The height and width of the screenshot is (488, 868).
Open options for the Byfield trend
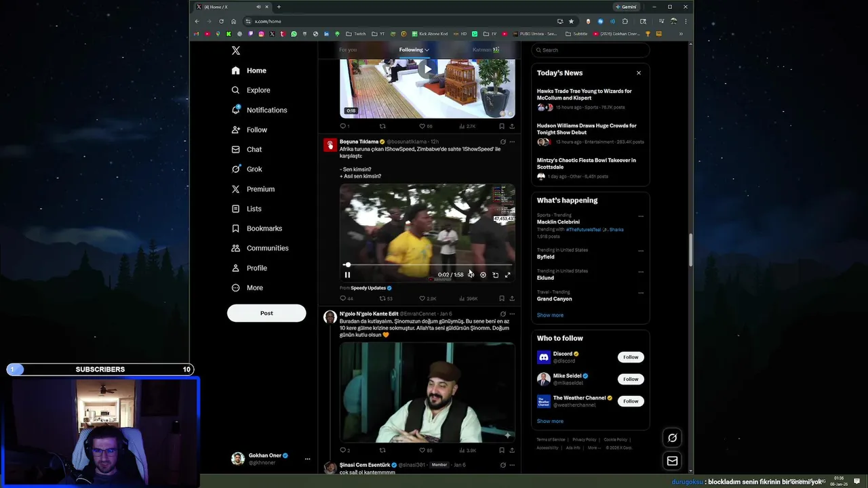(641, 251)
